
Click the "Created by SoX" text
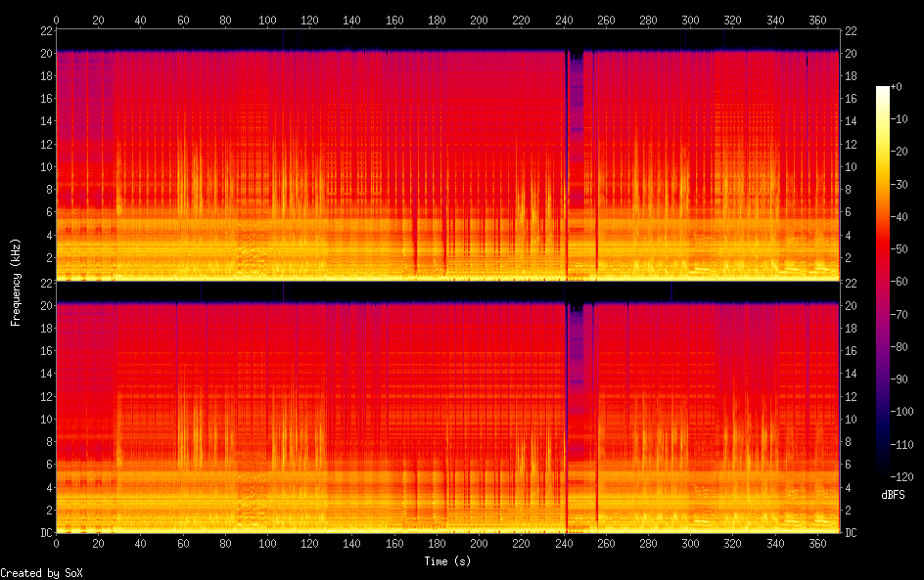click(x=41, y=573)
